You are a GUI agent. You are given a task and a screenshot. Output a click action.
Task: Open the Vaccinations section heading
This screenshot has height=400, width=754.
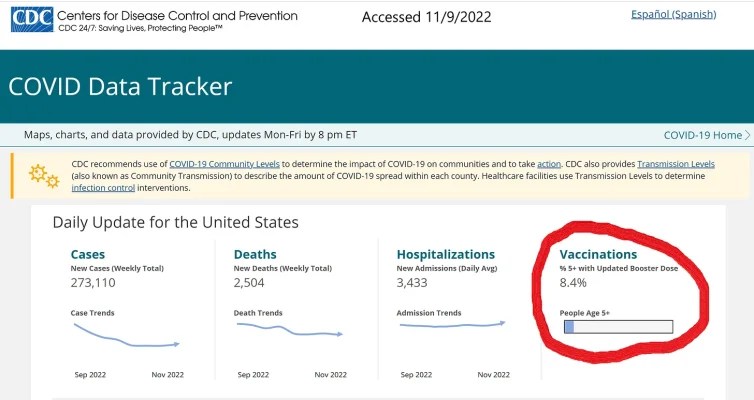(598, 254)
